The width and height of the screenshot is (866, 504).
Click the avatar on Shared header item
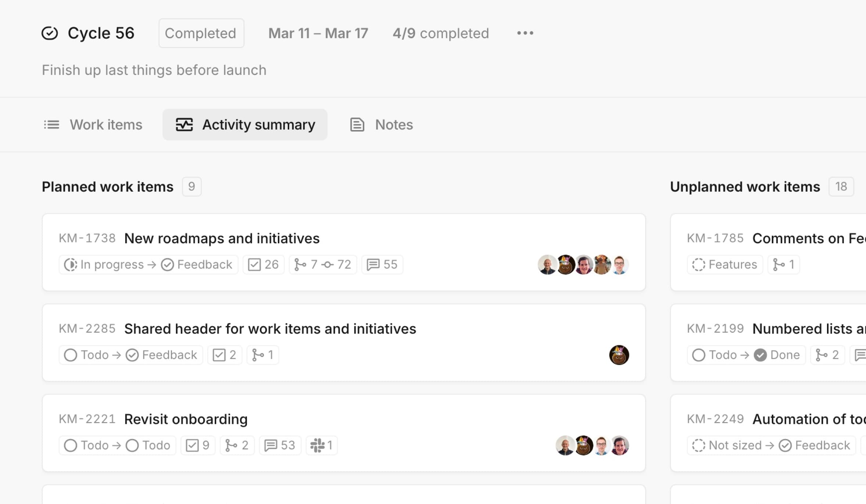619,355
